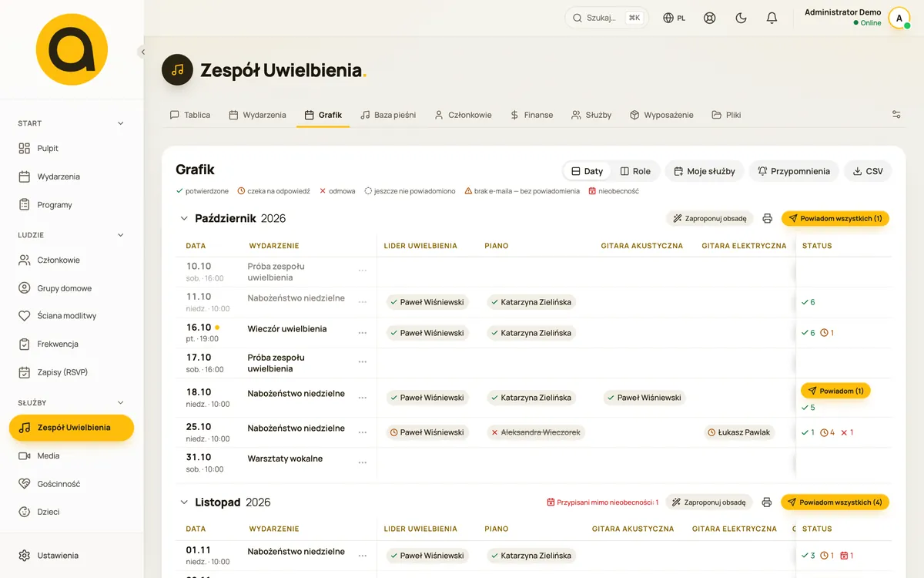Open the options menu for the 10.10 Próba zespołu row
924x578 pixels.
tap(362, 271)
